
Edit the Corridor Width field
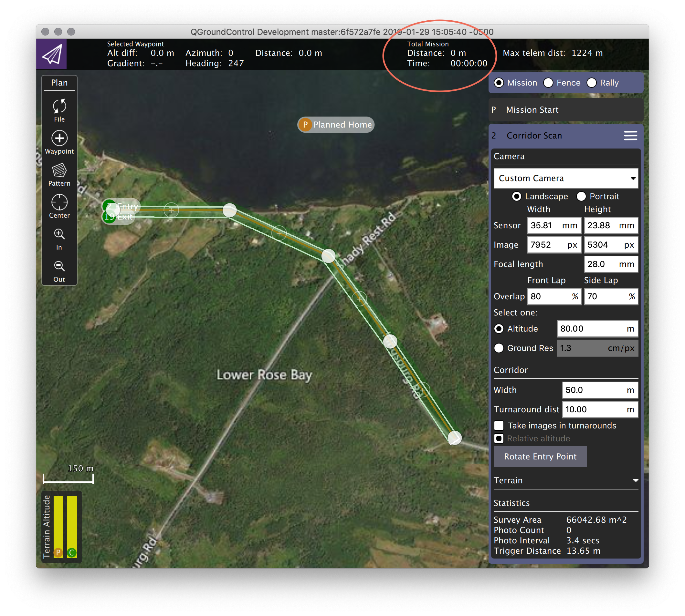click(x=600, y=390)
